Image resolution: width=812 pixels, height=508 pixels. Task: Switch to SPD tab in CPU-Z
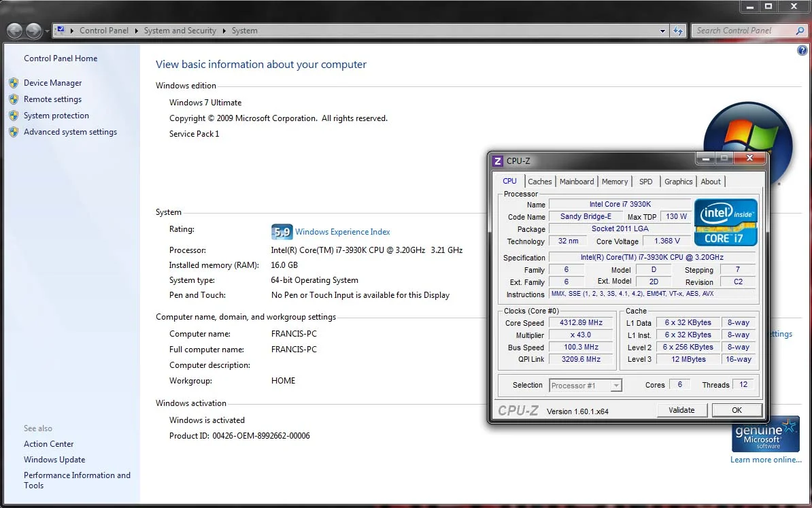(646, 182)
